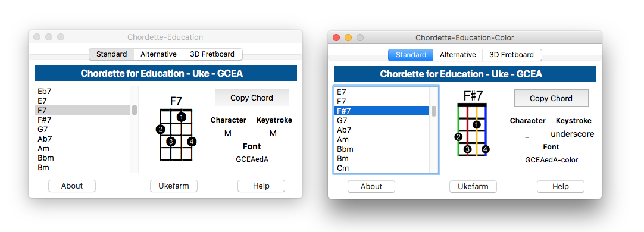Click the colored F#7 chord diagram
The height and width of the screenshot is (232, 644).
point(472,130)
